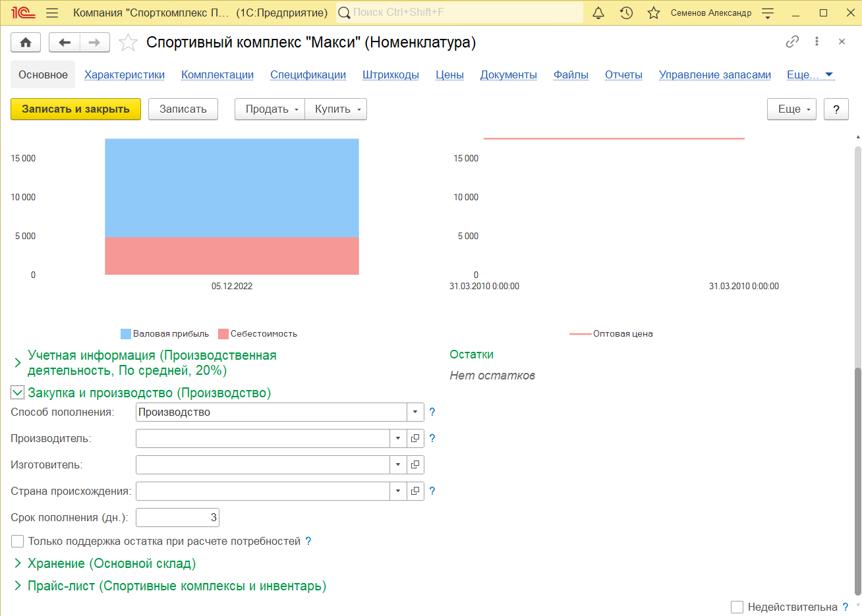Click the Себестоимость legend swatch
The height and width of the screenshot is (616, 862).
coord(223,334)
